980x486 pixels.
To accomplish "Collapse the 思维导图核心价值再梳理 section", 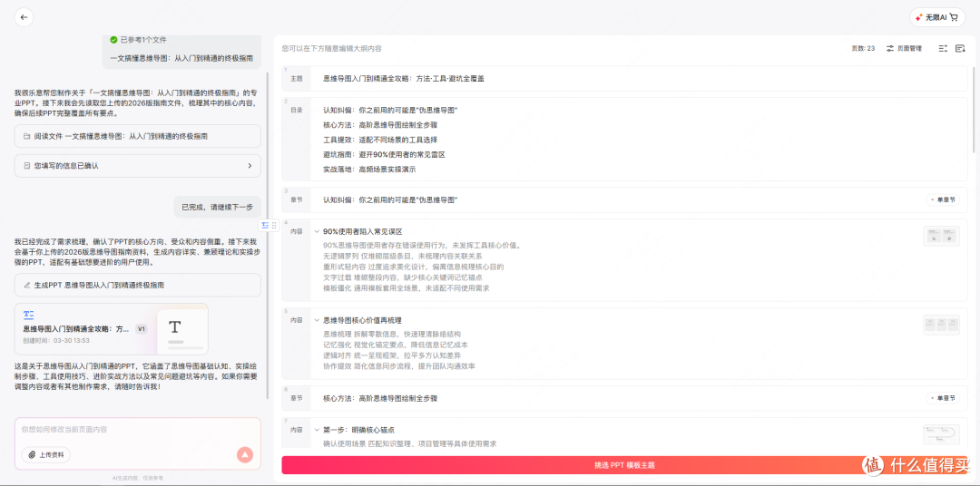I will [317, 320].
